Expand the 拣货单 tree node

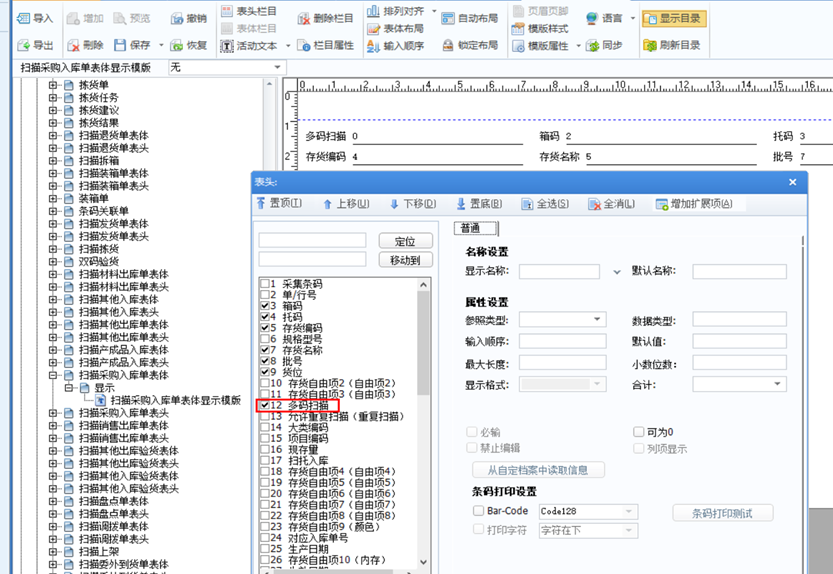[53, 85]
